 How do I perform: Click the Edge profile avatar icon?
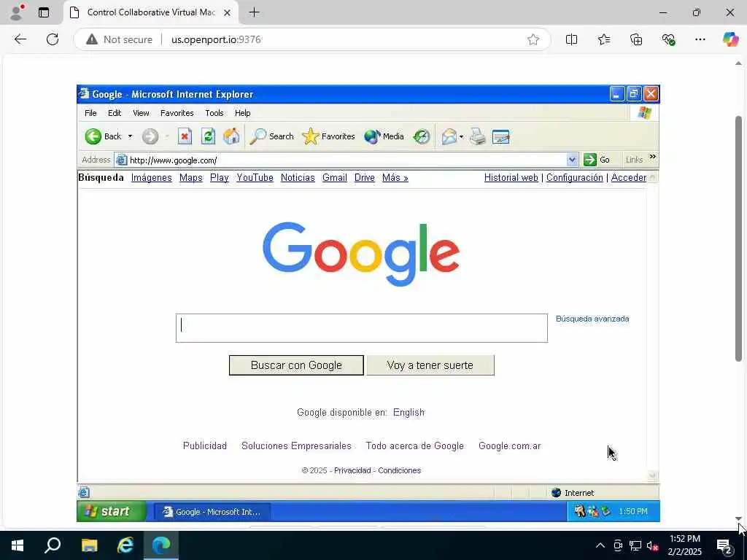pos(17,12)
